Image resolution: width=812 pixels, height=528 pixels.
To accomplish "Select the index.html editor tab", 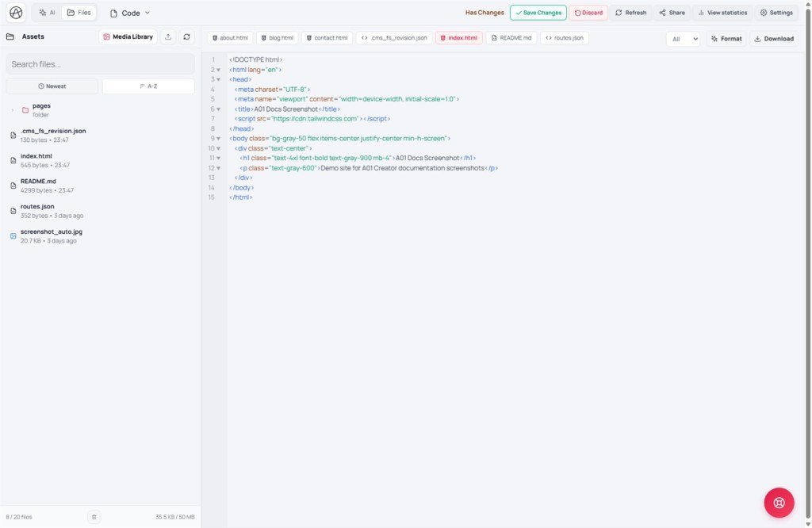I will point(459,38).
